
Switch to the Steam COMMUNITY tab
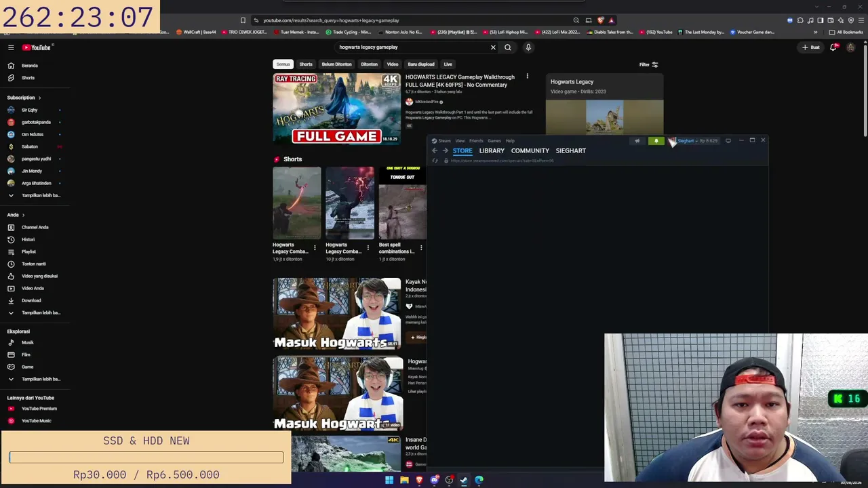530,150
